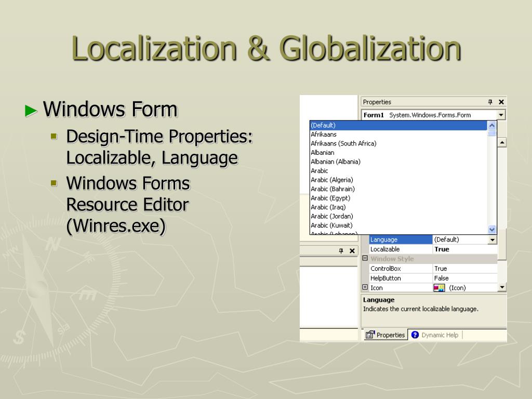Pin the left docked panel with its pushpin
Image resolution: width=532 pixels, height=399 pixels.
341,251
